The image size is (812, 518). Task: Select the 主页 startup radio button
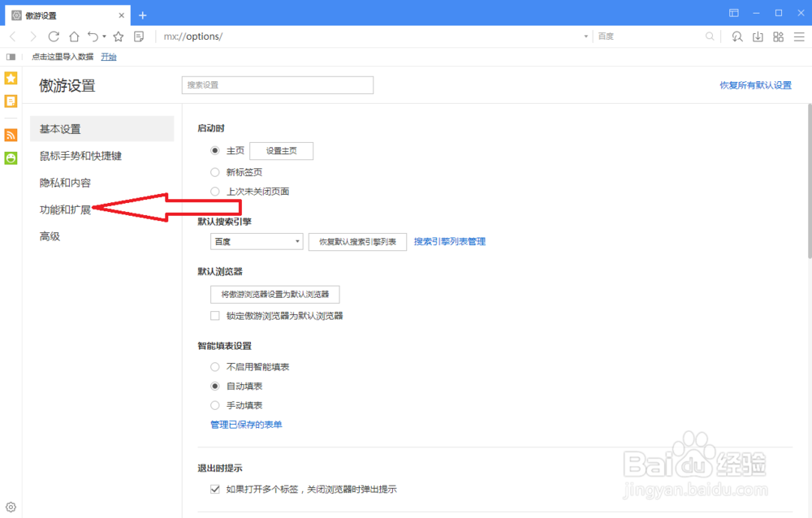215,151
